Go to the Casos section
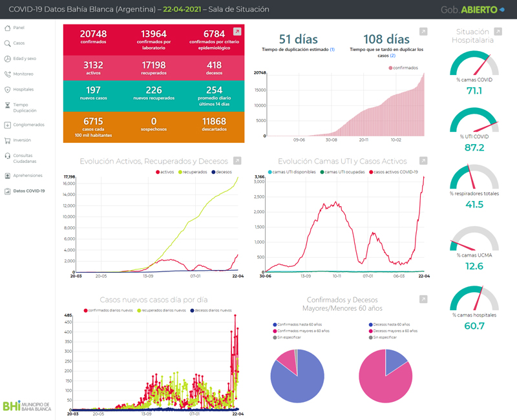Viewport: 517px width, 420px height. (19, 43)
